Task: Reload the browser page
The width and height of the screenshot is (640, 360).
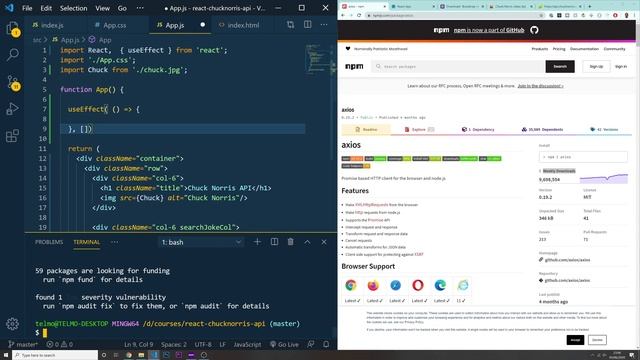Action: coord(359,16)
